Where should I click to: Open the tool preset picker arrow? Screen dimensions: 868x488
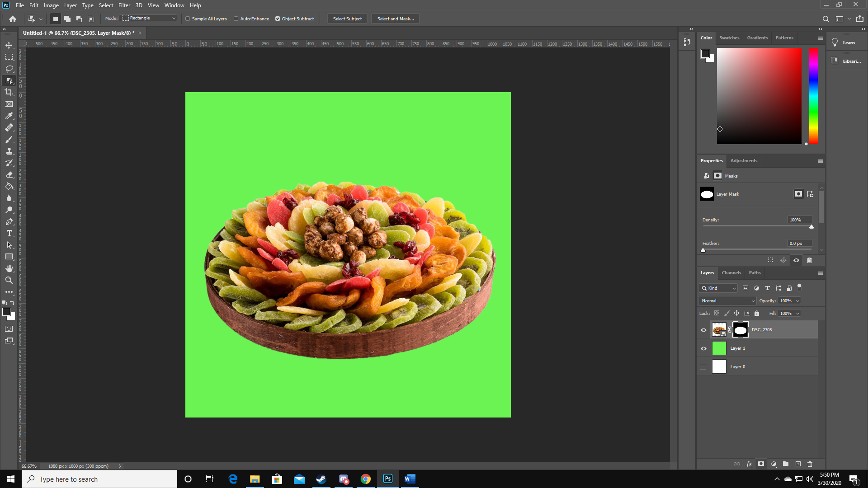tap(41, 19)
